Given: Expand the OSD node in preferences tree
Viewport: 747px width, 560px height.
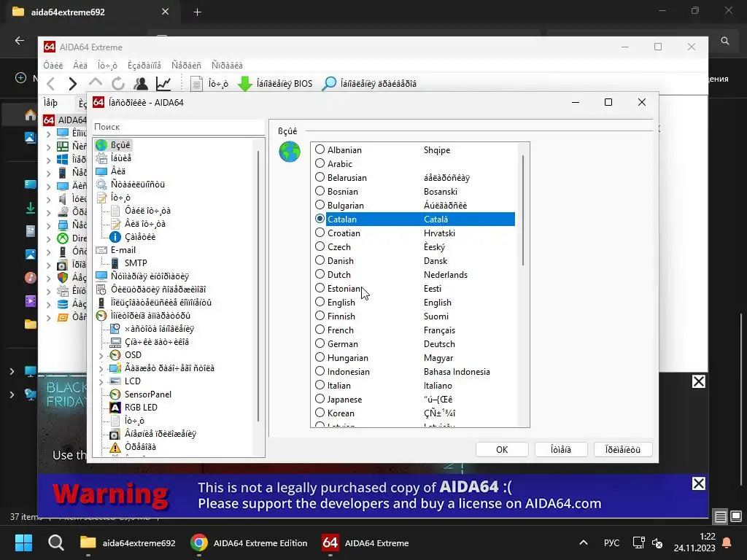Looking at the screenshot, I should coord(101,355).
